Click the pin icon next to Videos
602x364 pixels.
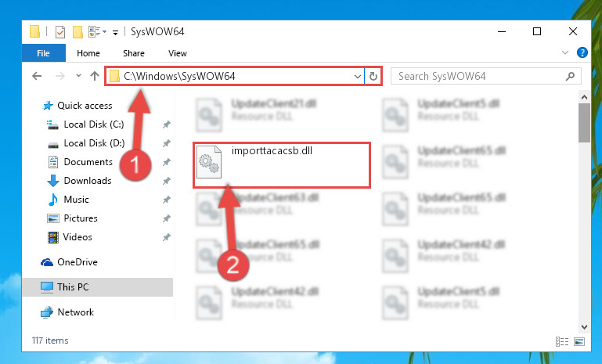tap(166, 237)
